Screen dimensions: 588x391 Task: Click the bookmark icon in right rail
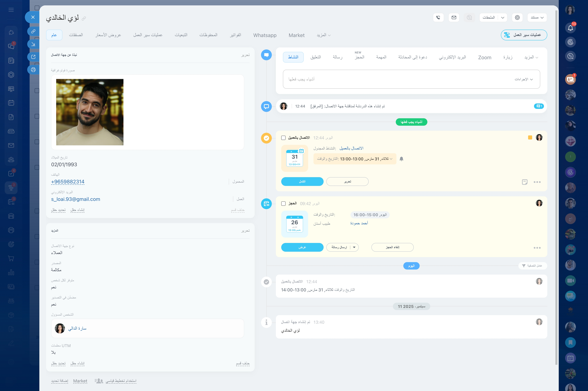click(x=570, y=342)
